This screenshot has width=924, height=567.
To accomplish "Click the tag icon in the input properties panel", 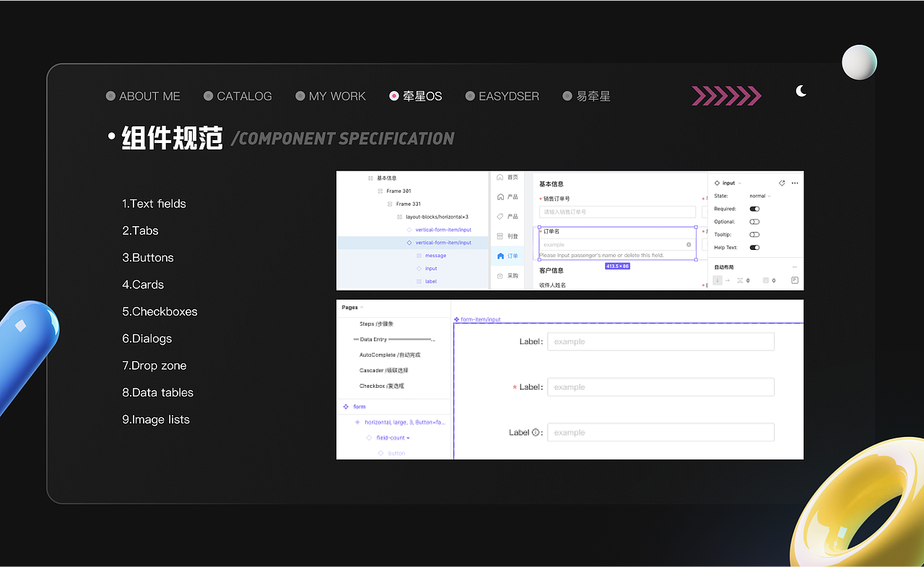I will tap(782, 183).
